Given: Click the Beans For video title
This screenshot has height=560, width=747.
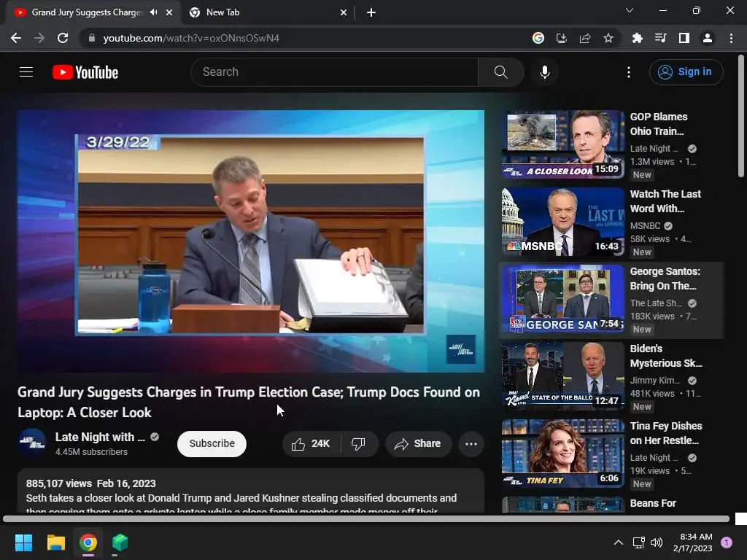Looking at the screenshot, I should coord(653,503).
